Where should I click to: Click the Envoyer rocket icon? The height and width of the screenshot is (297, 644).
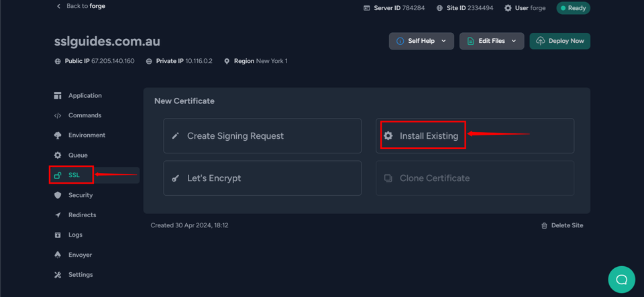(58, 255)
